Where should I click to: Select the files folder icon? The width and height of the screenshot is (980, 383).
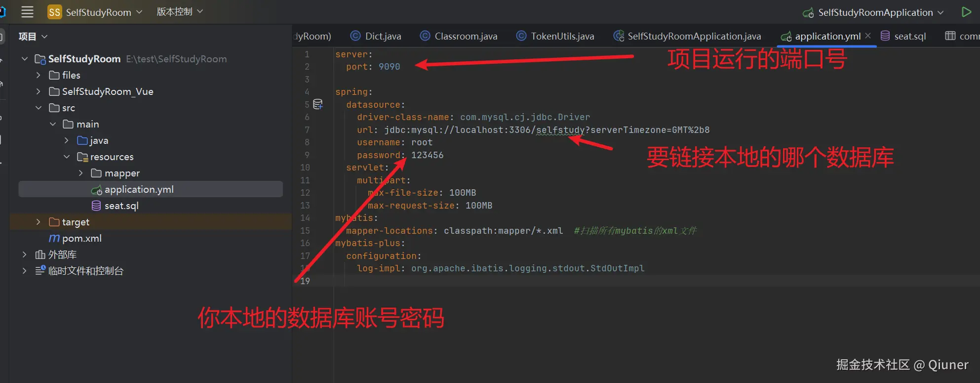pyautogui.click(x=54, y=75)
